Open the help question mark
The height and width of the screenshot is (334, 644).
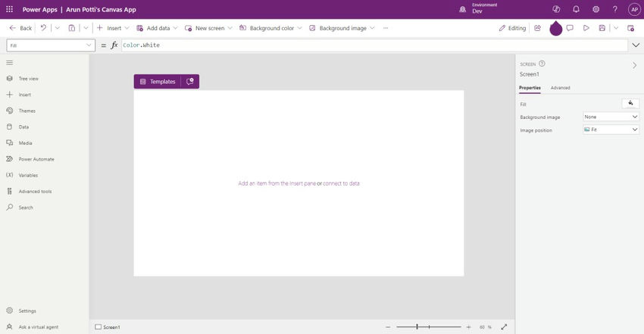(x=615, y=9)
